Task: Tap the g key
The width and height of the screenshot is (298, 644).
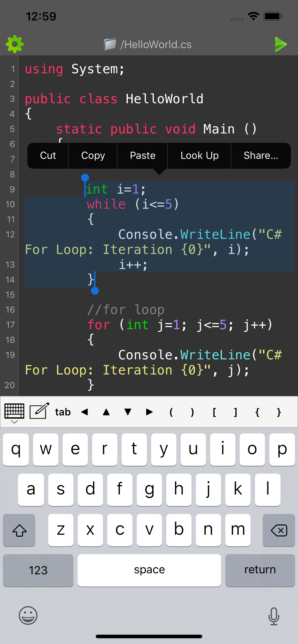Action: 149,490
